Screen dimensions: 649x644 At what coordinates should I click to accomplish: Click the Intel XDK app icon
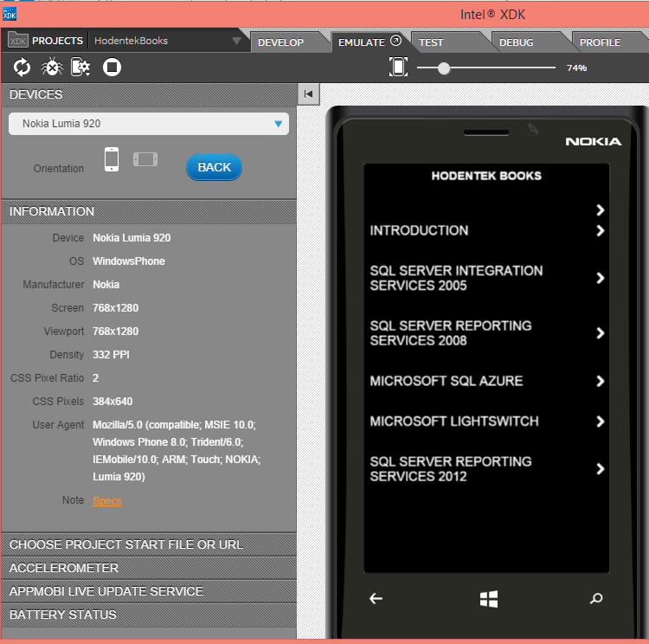pyautogui.click(x=10, y=14)
